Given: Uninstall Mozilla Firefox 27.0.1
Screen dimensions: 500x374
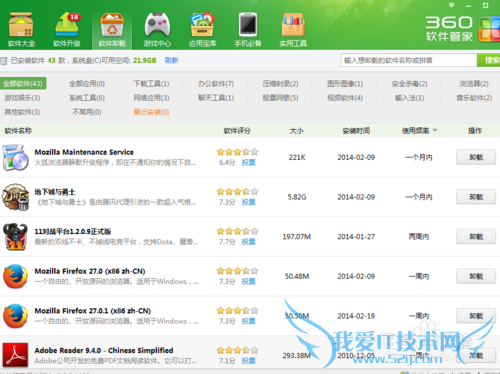Looking at the screenshot, I should coord(476,316).
